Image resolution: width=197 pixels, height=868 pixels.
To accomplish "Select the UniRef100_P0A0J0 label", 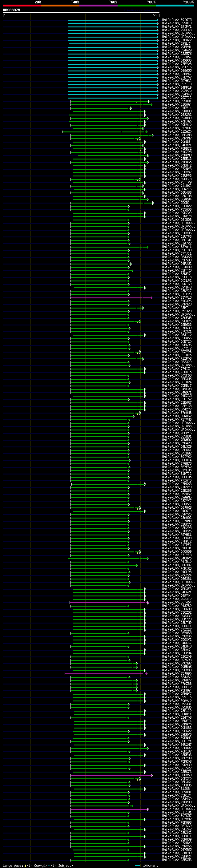I will coord(177,700).
